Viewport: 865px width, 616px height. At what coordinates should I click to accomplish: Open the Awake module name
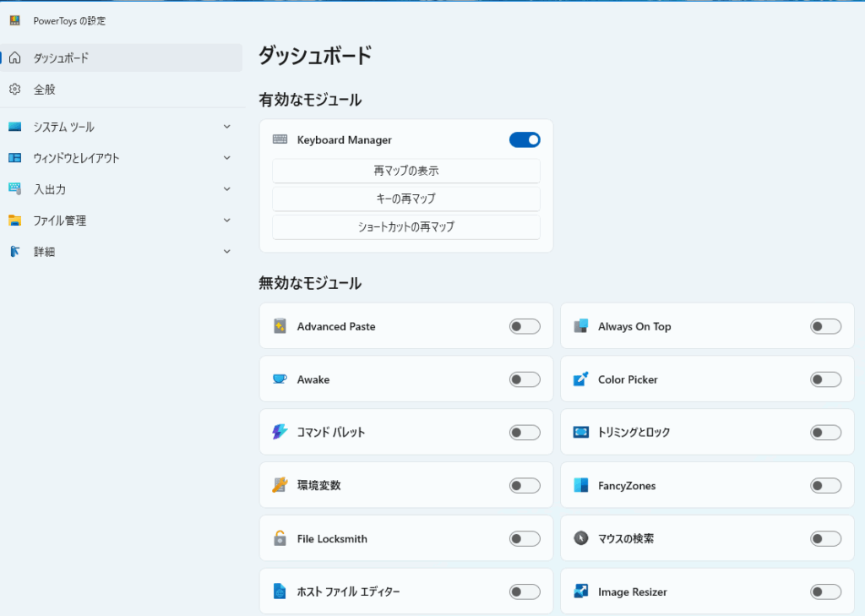(313, 379)
